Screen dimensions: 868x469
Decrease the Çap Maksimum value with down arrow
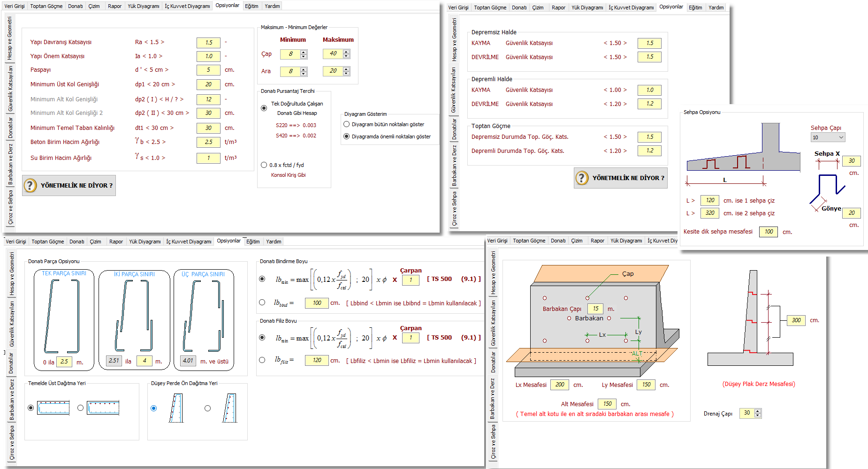click(346, 56)
